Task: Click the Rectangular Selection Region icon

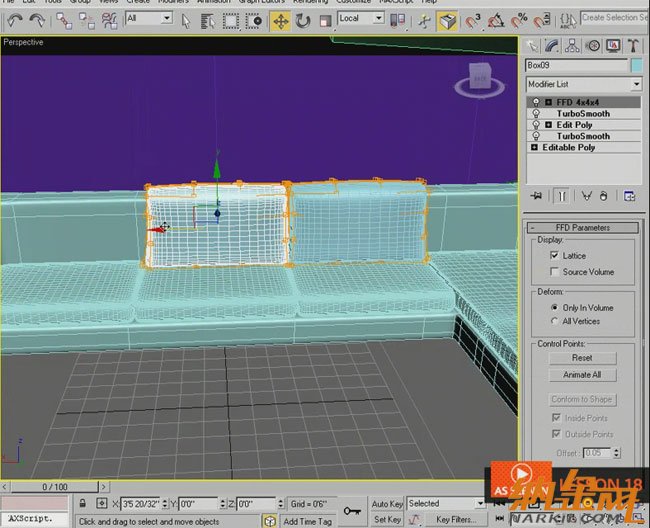Action: pos(230,21)
